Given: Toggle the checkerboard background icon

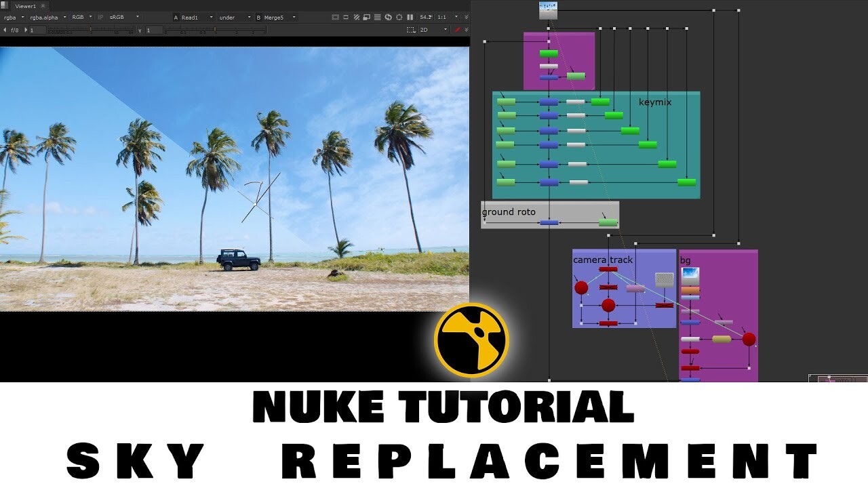Looking at the screenshot, I should 366,17.
